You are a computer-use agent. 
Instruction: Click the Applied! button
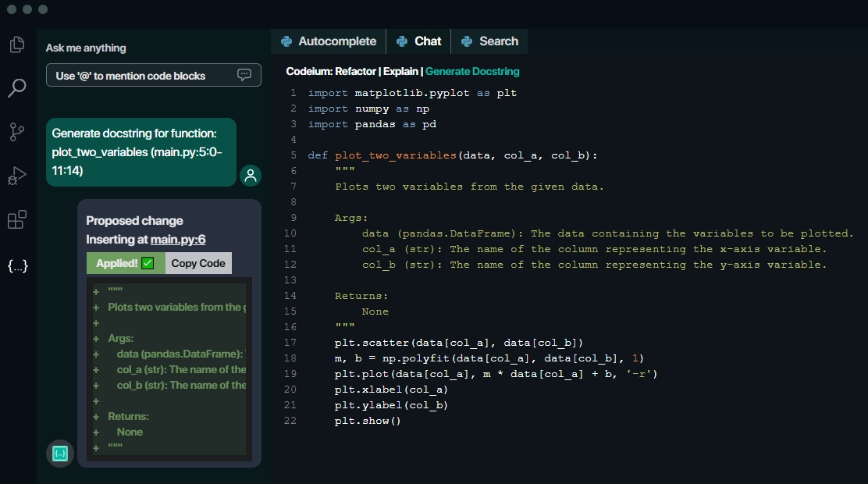[117, 263]
